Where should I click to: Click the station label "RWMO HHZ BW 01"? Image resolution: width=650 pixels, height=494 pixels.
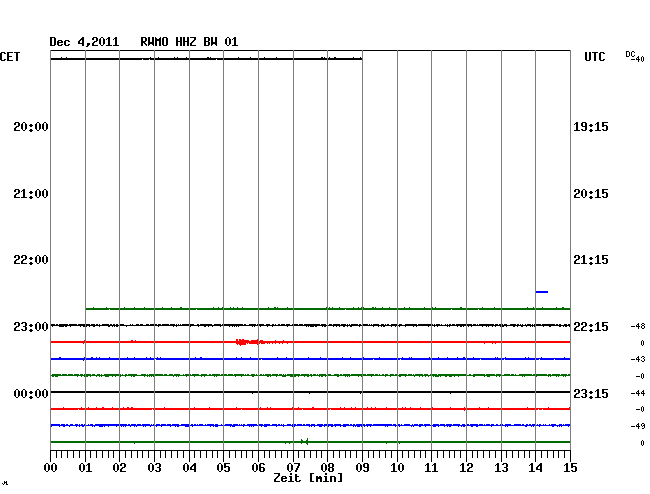pyautogui.click(x=189, y=42)
